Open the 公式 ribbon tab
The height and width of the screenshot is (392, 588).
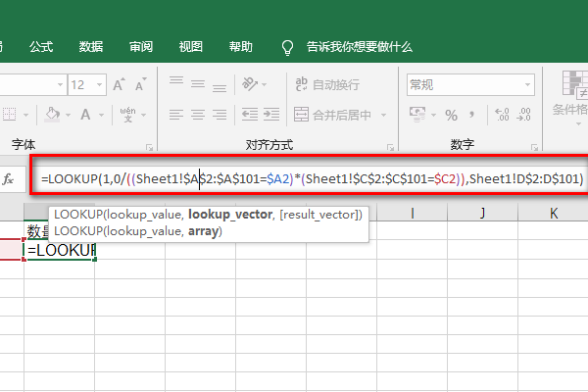coord(41,46)
